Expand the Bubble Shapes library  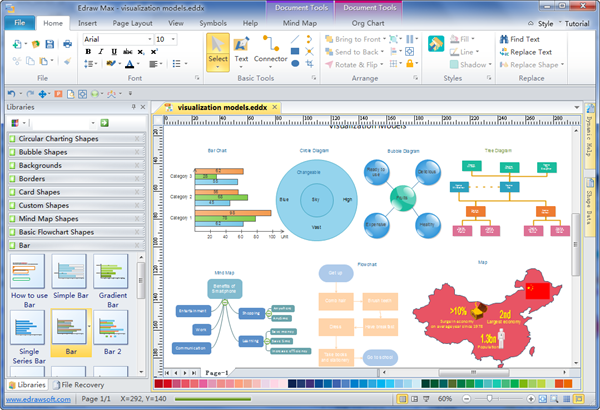click(x=76, y=152)
